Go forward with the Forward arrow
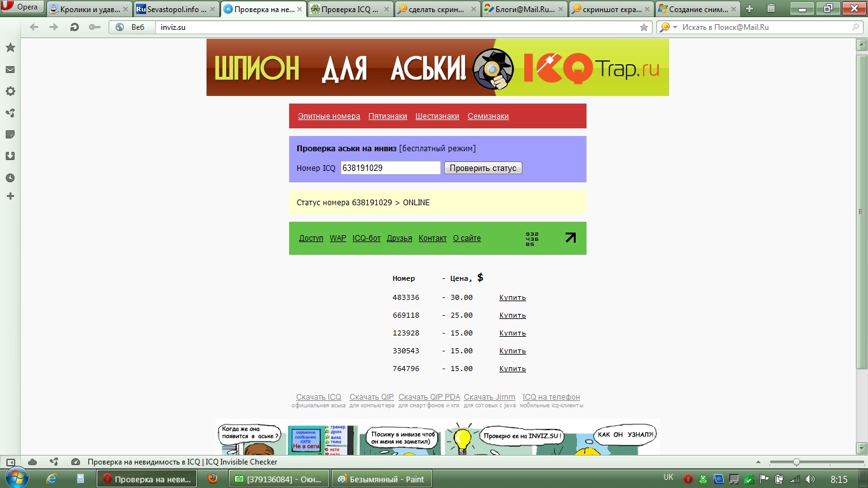The height and width of the screenshot is (488, 868). (x=54, y=27)
